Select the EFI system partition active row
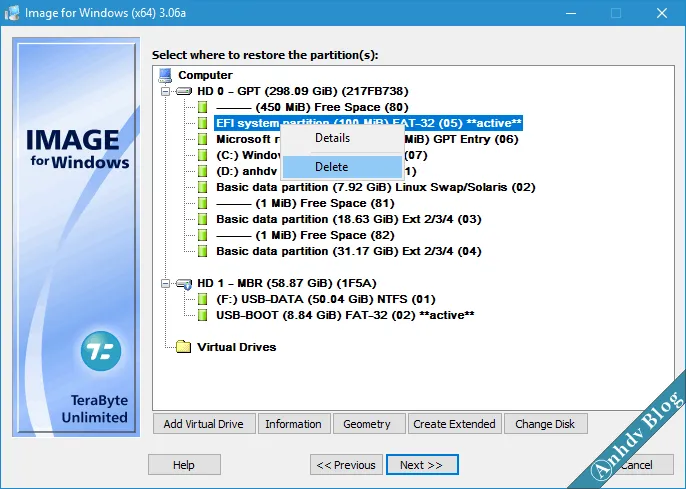Screen dimensions: 686x489 click(368, 123)
